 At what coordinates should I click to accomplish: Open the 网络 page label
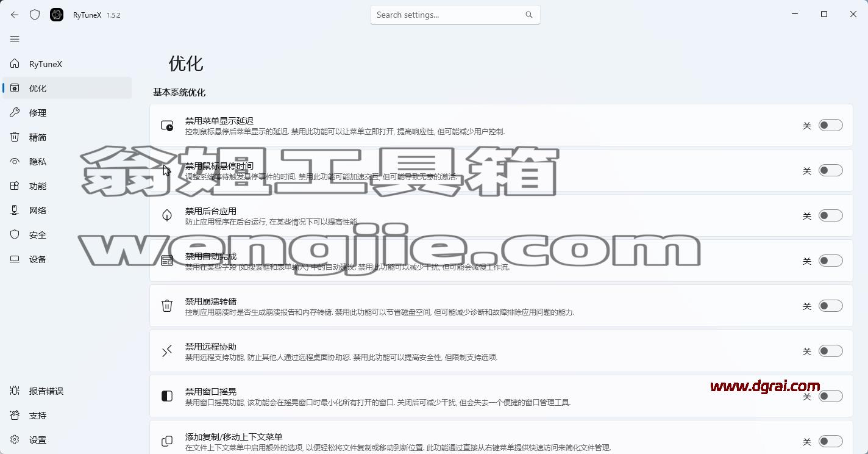pyautogui.click(x=38, y=211)
